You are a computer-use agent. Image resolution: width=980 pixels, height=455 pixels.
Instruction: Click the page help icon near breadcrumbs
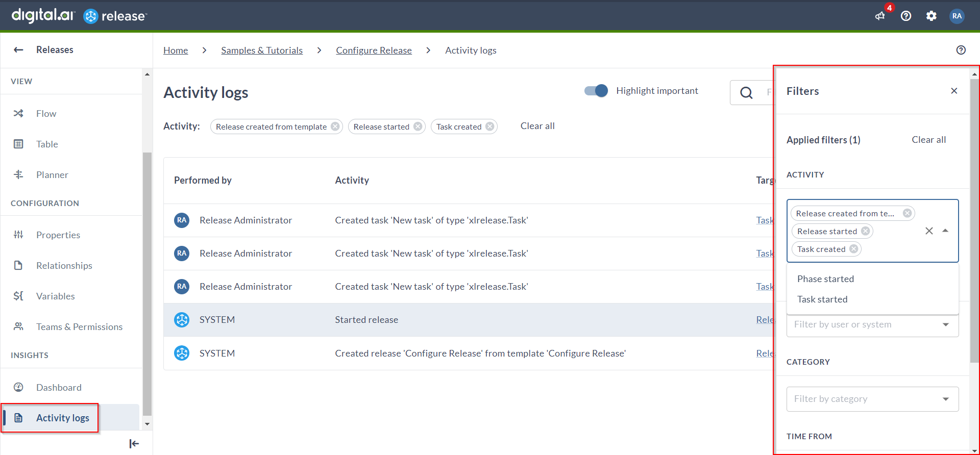point(961,50)
